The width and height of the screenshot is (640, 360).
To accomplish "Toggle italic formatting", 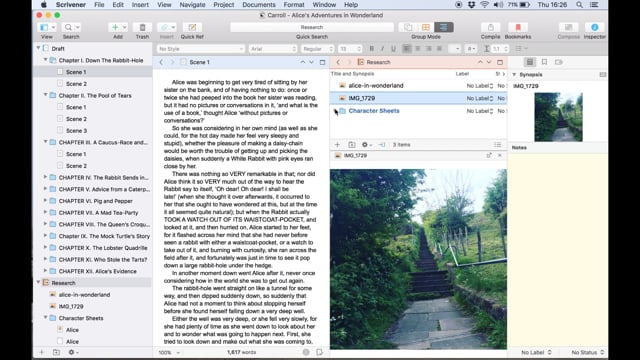I will point(382,49).
